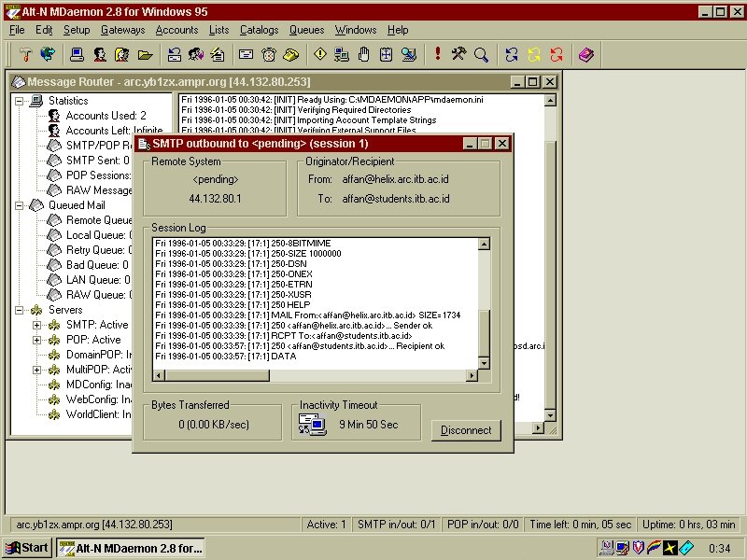Screen dimensions: 747x560
Task: Click the open folder toolbar icon
Action: coord(145,54)
